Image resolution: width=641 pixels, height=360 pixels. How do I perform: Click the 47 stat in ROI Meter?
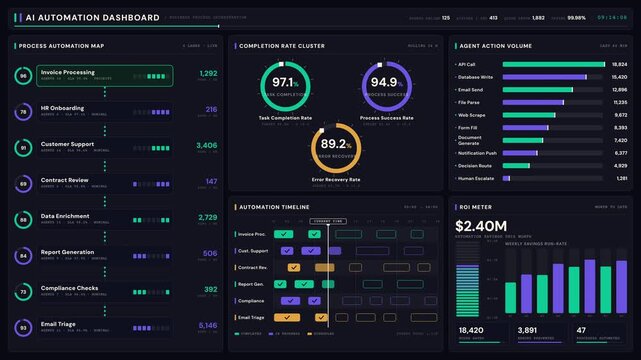[x=581, y=330]
